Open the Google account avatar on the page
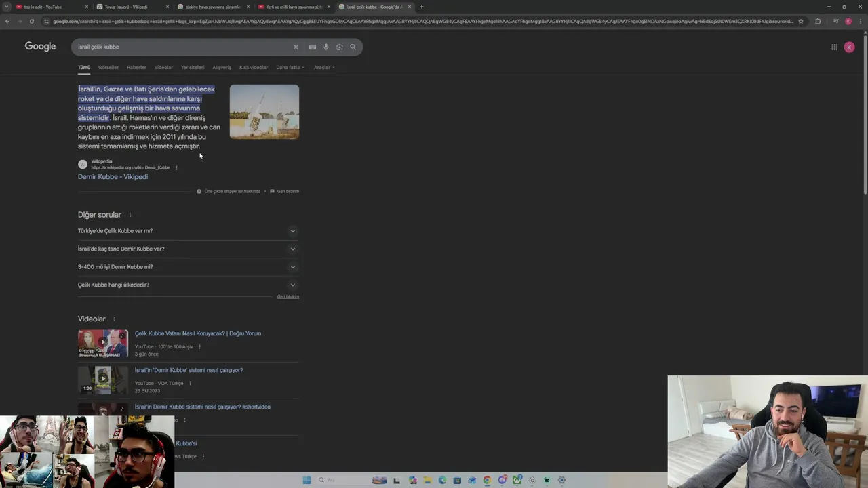Screen dimensions: 868x488 point(849,47)
